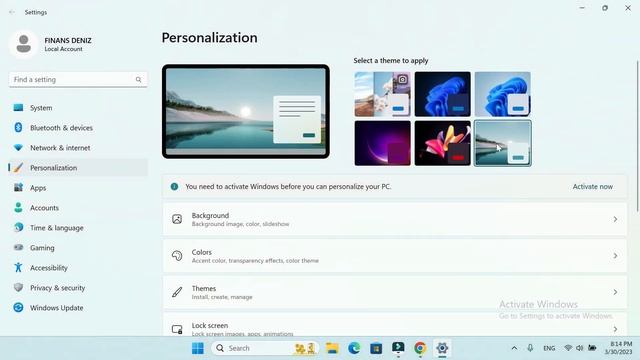The height and width of the screenshot is (360, 640).
Task: Expand the Lock screen row chevron
Action: [615, 329]
